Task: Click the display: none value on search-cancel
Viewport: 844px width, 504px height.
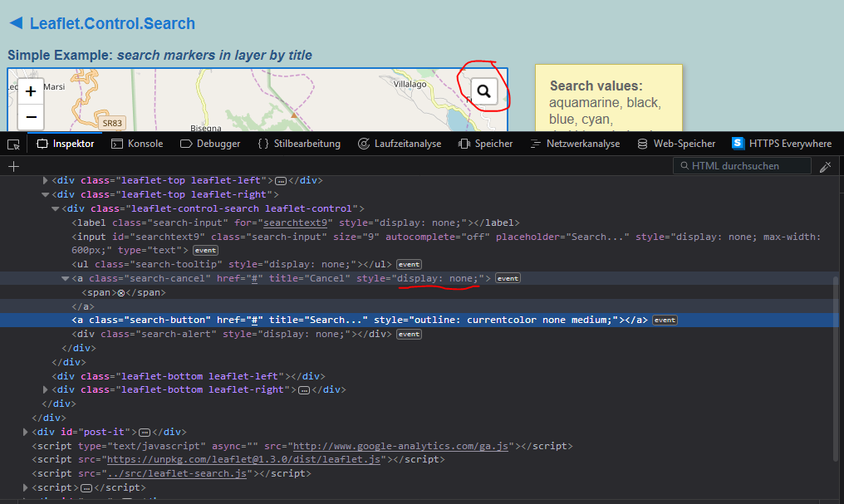Action: coord(438,279)
